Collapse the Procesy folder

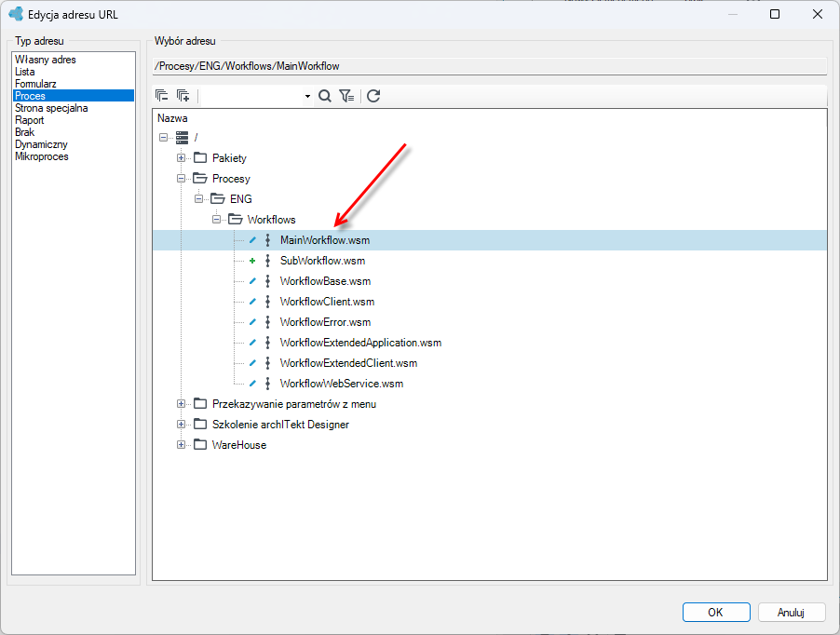click(181, 178)
